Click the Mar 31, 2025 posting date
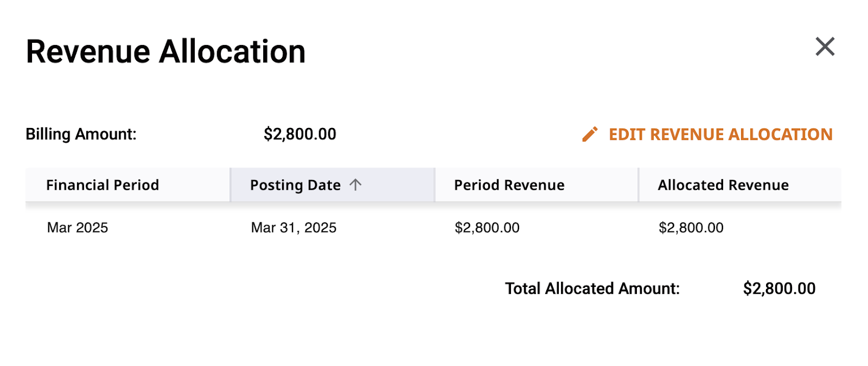This screenshot has height=366, width=868. (x=293, y=228)
